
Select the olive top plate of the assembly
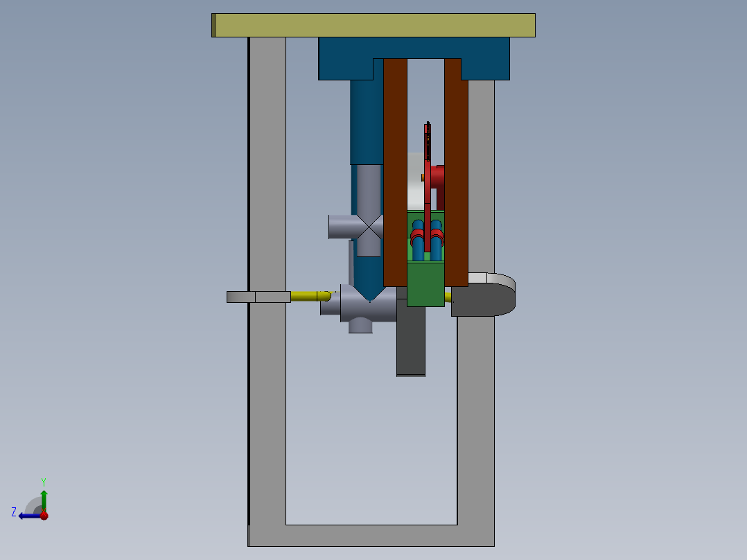tap(373, 25)
